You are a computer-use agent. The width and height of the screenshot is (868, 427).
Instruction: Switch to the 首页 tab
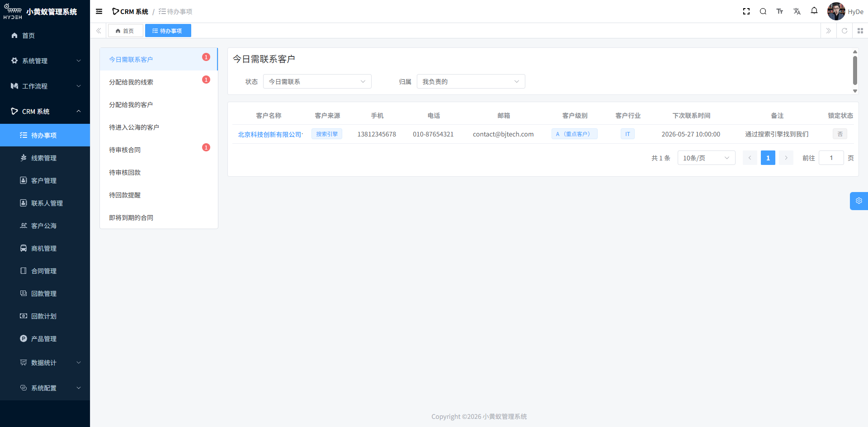(x=125, y=31)
